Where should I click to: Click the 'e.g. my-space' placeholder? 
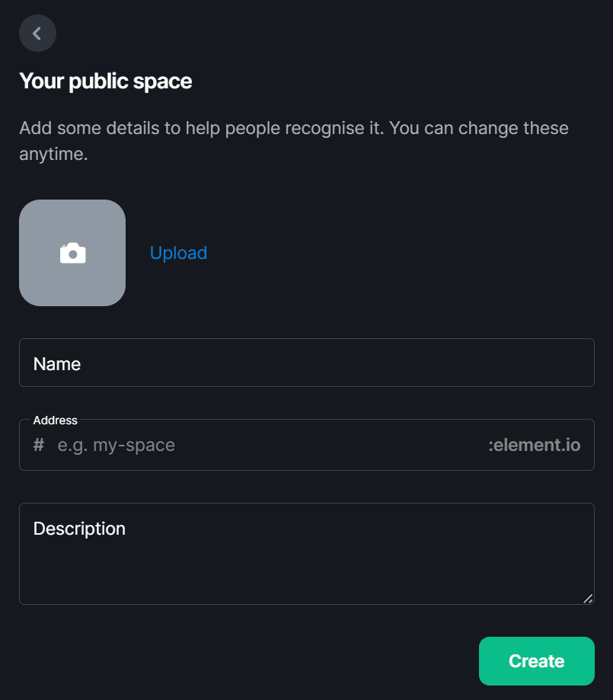point(116,445)
